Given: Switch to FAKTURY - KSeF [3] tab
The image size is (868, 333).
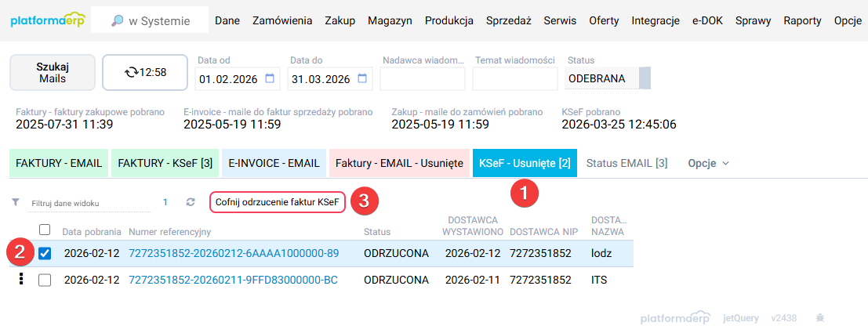Looking at the screenshot, I should point(165,163).
